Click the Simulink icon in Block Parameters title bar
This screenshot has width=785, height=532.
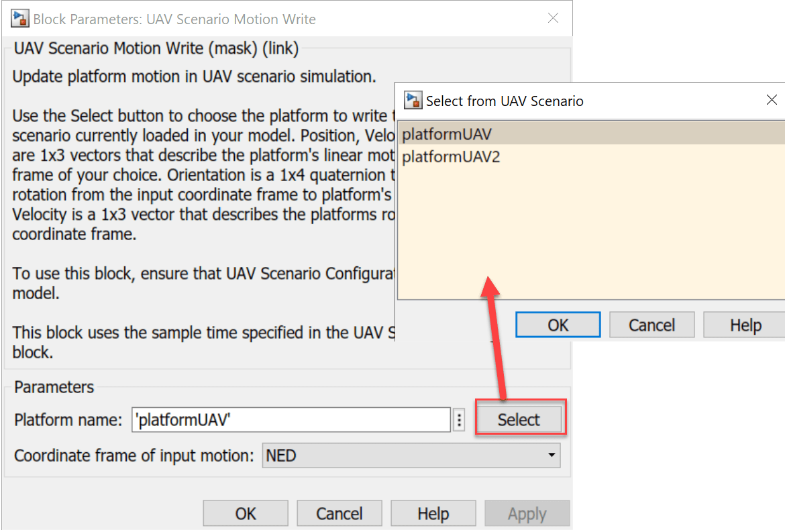[x=19, y=19]
